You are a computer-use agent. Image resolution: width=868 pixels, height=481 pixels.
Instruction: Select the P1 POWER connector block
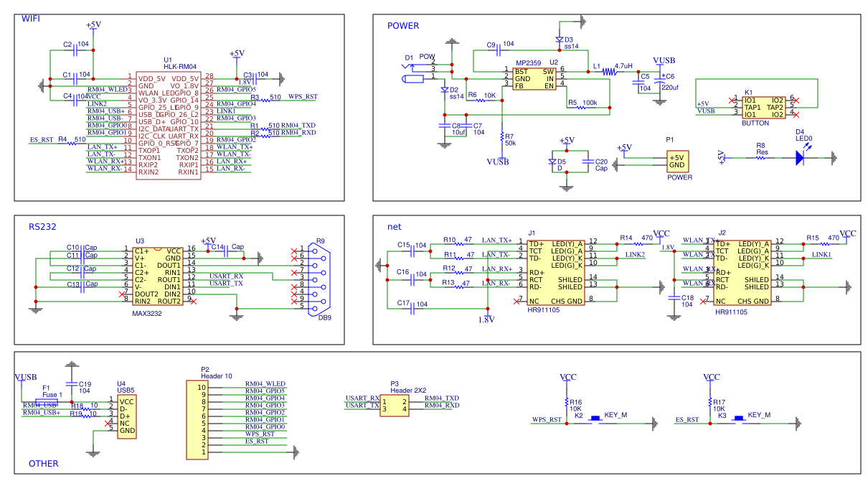(x=676, y=161)
